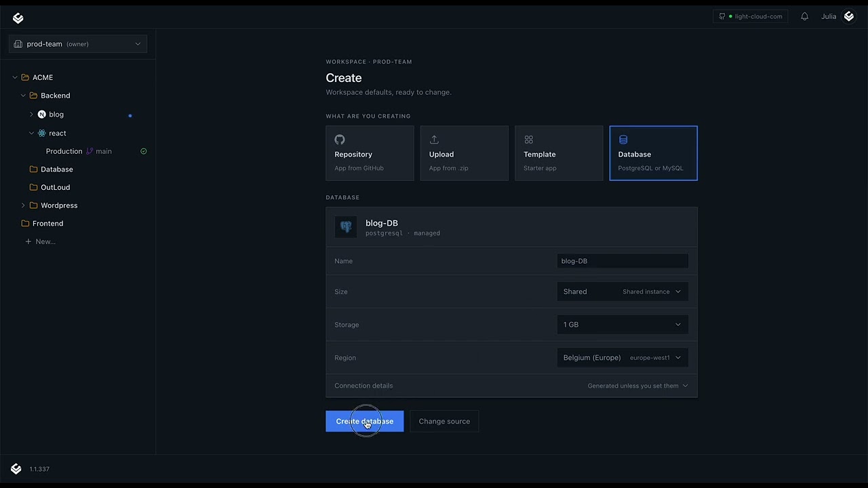Expand the blog app chevron
Viewport: 868px width, 488px height.
click(x=31, y=115)
